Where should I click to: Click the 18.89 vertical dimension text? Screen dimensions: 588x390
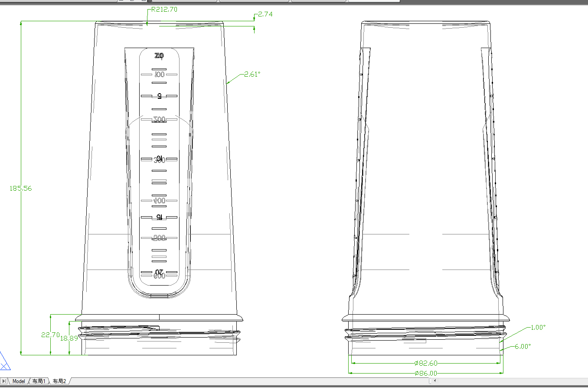(x=69, y=338)
